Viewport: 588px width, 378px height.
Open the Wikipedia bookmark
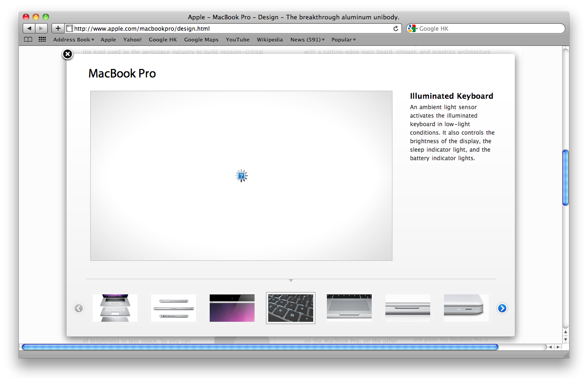click(x=270, y=40)
